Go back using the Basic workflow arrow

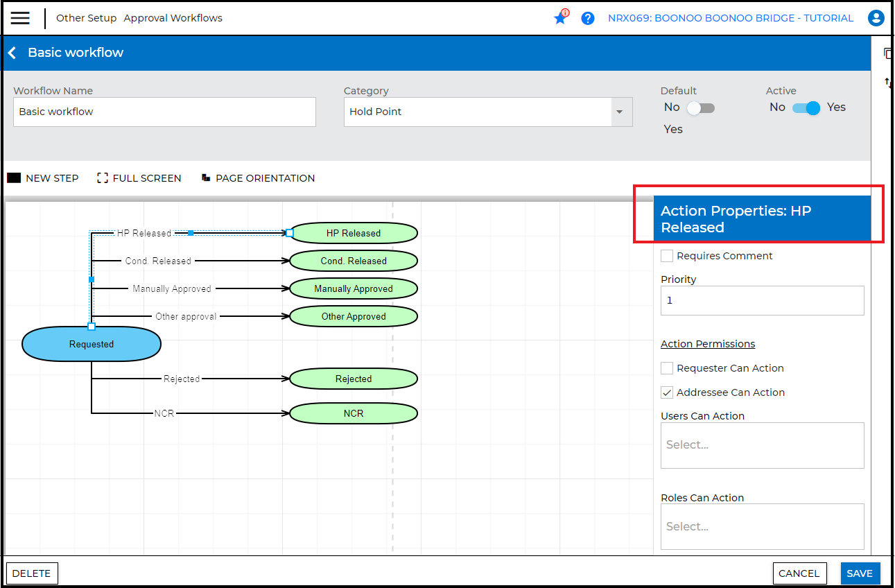coord(12,53)
